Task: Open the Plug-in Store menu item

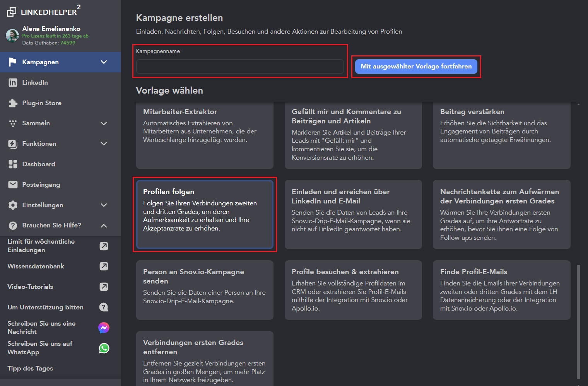Action: pos(42,103)
